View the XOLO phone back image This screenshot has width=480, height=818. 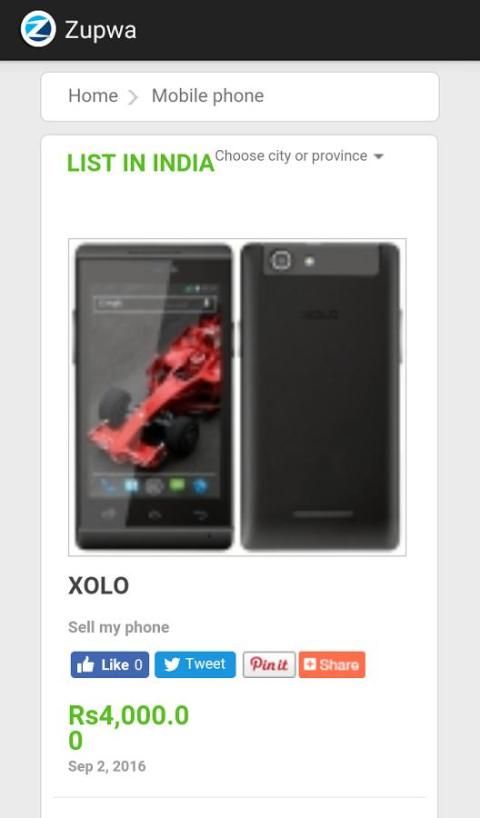coord(321,396)
